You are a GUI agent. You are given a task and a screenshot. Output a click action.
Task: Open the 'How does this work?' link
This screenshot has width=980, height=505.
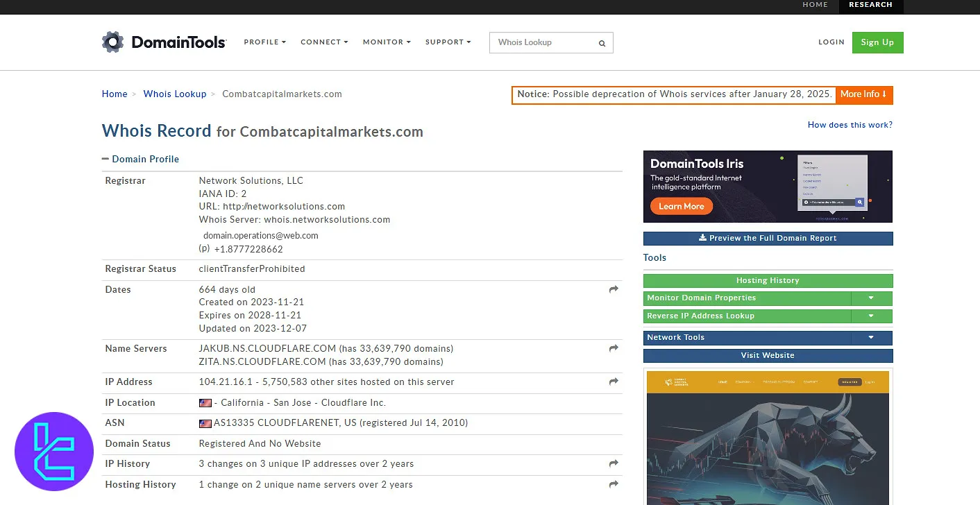[850, 124]
